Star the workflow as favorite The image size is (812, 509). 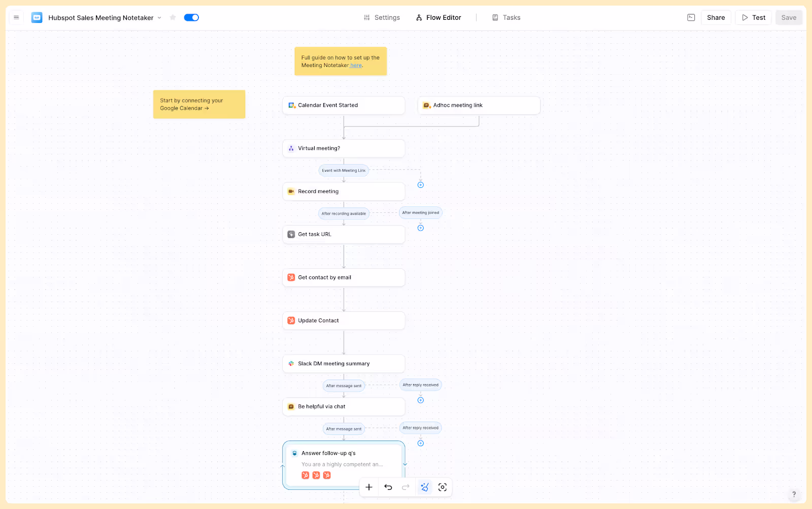coord(173,17)
